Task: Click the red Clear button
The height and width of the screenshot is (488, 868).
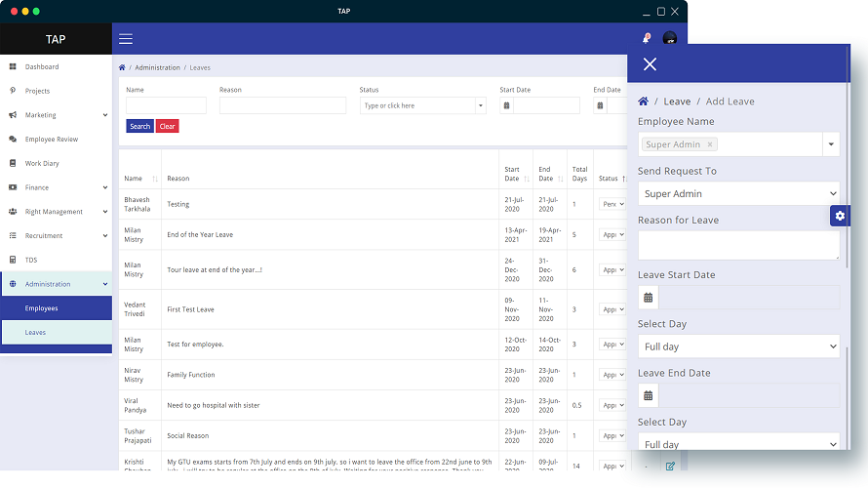Action: (x=167, y=126)
